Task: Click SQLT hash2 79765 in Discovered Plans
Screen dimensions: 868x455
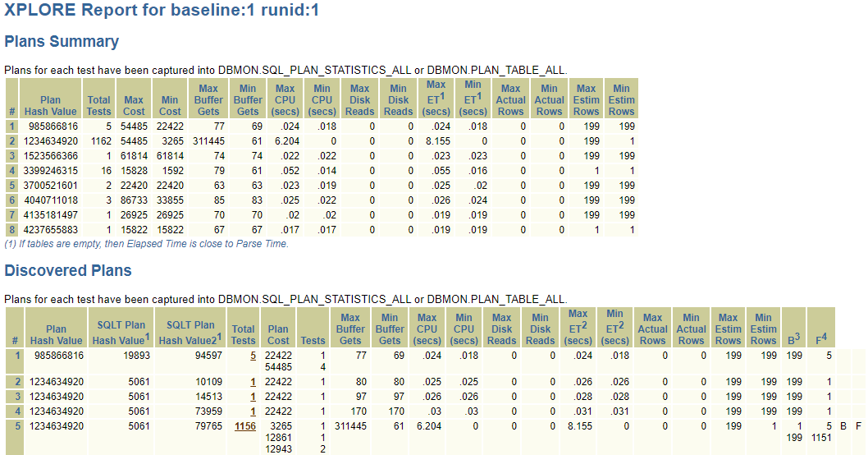Action: [x=208, y=426]
